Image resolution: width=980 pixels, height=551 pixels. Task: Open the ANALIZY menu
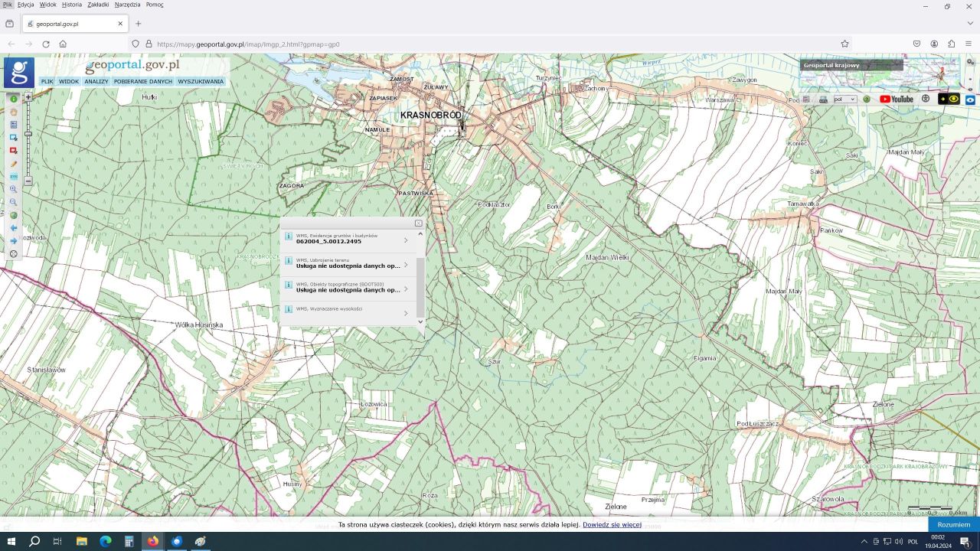tap(96, 81)
